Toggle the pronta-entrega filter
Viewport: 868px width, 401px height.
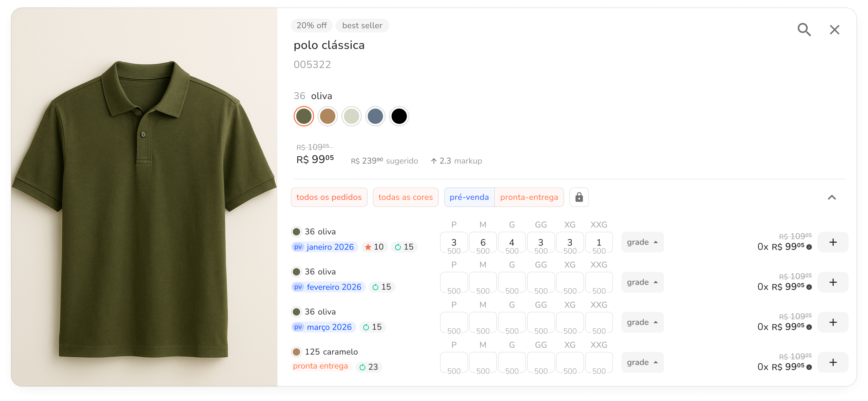coord(529,197)
